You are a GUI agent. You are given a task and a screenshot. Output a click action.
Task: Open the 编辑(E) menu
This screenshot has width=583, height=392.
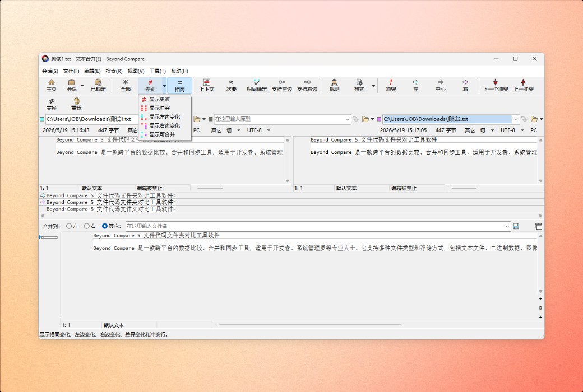pos(92,71)
